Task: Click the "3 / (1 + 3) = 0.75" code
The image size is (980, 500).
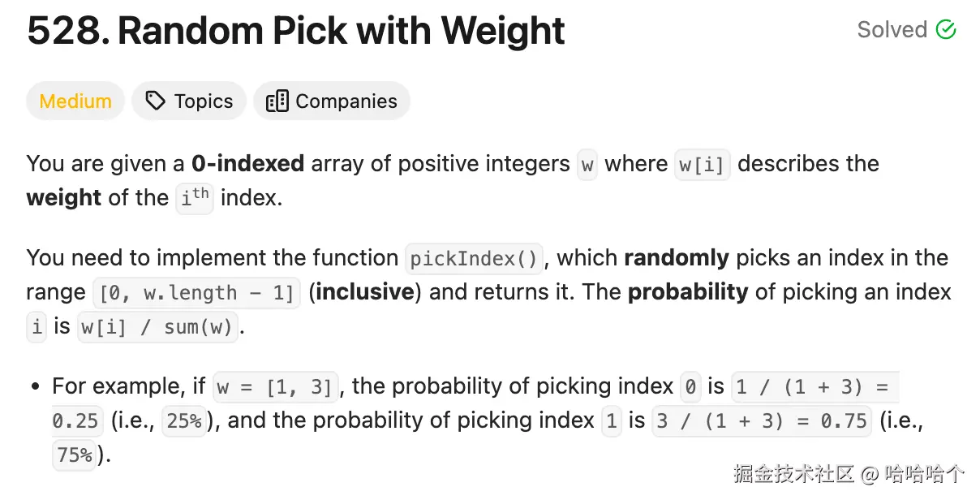Action: pyautogui.click(x=761, y=421)
